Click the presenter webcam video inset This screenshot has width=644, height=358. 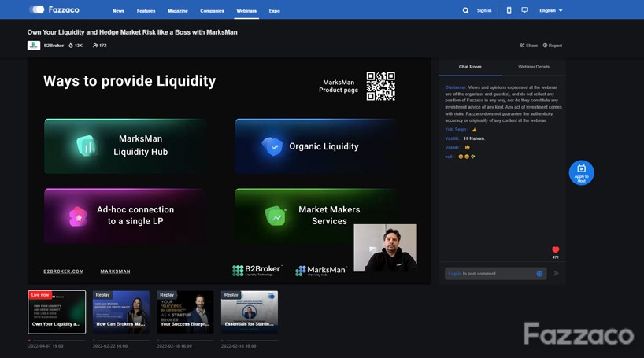(x=385, y=248)
